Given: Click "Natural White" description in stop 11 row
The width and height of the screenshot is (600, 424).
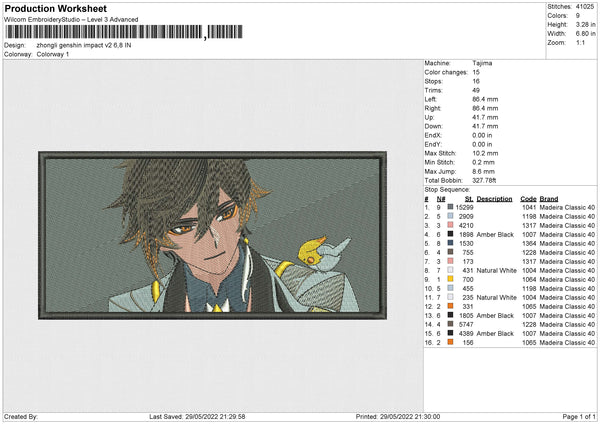Looking at the screenshot, I should point(497,298).
